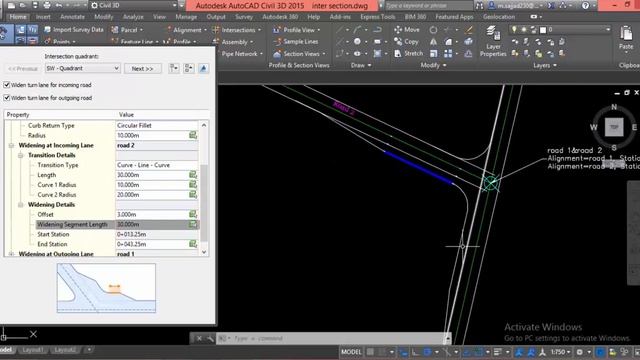Open the Annotate ribbon tab
Screen dimensions: 640x360
[x=72, y=17]
